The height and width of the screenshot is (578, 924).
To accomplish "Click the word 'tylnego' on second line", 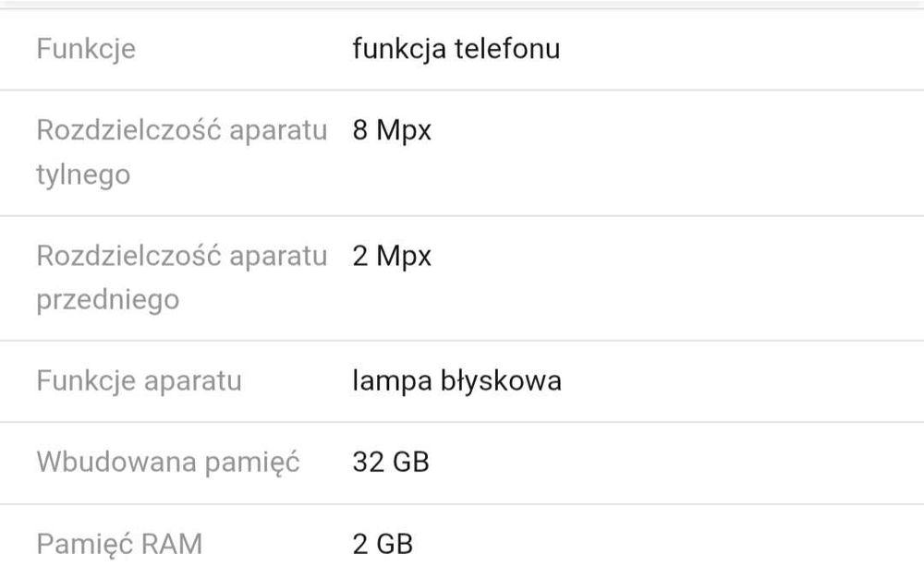I will tap(83, 175).
